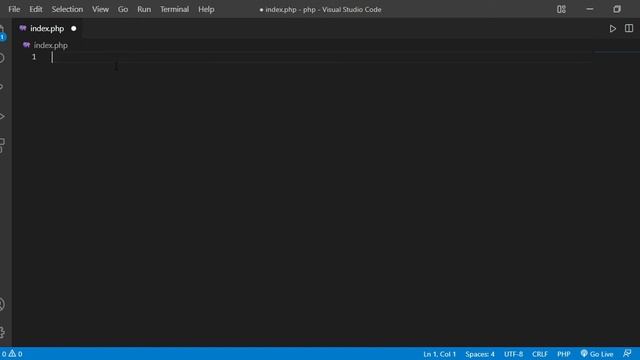Change encoding via UTF-8 status item
This screenshot has height=360, width=640.
tap(513, 354)
